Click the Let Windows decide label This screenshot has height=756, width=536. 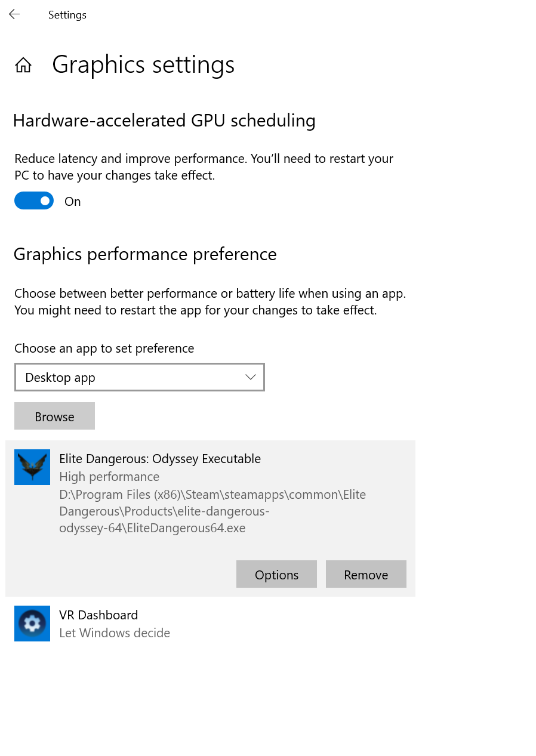(115, 633)
